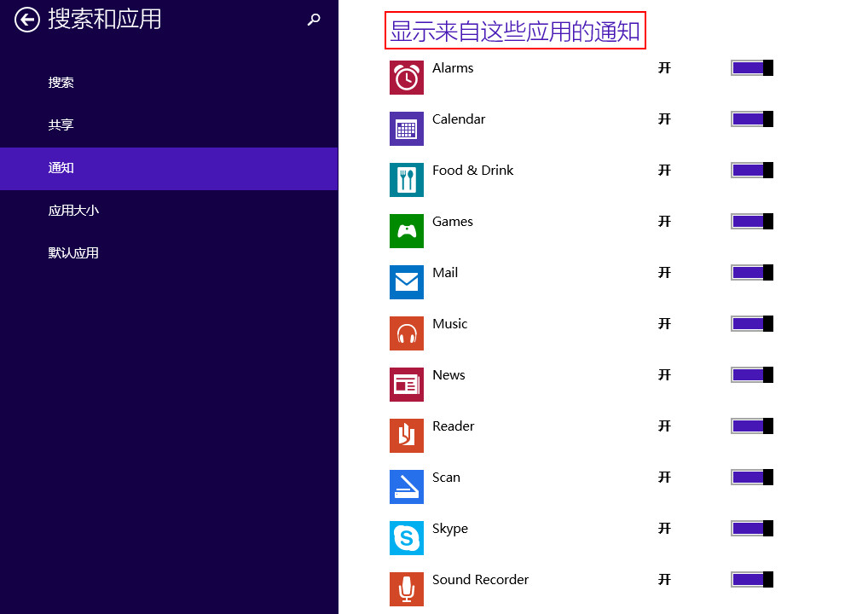Click the Sound Recorder microphone icon
Viewport: 868px width, 614px height.
tap(407, 589)
